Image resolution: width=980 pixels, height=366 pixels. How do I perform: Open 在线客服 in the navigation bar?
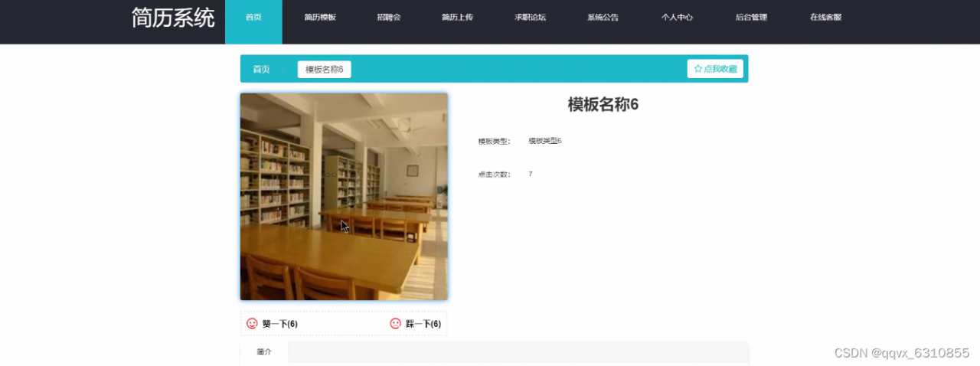825,18
